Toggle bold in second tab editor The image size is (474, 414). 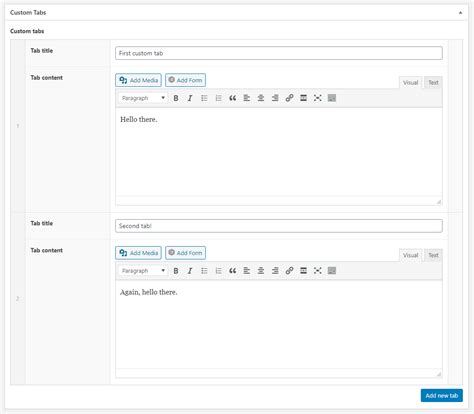coord(176,271)
